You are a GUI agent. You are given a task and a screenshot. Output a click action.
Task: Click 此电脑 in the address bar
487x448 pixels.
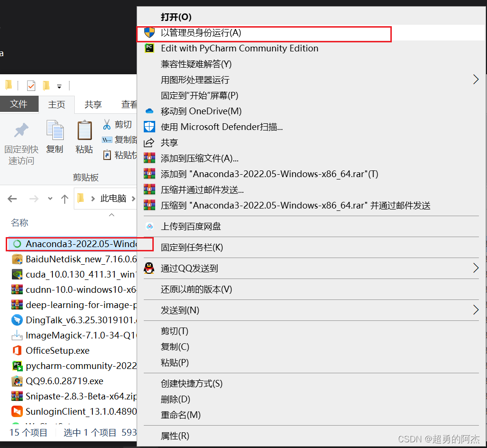[x=113, y=199]
